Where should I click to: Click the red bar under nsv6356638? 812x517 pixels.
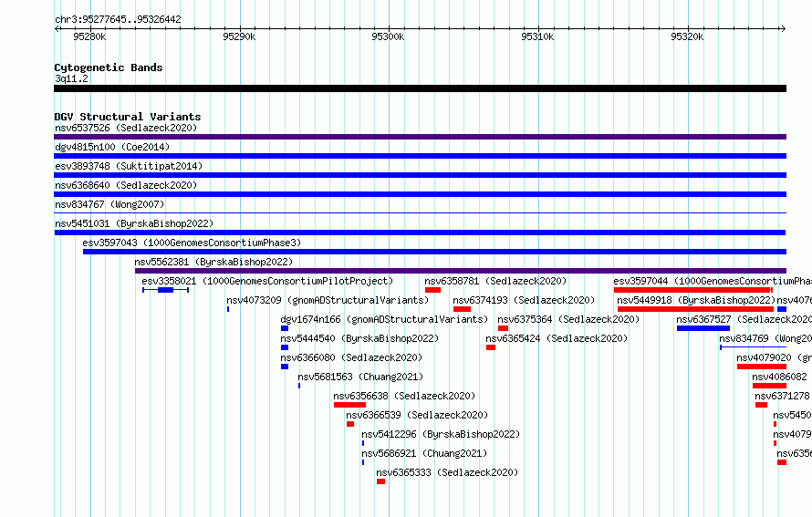pos(349,405)
